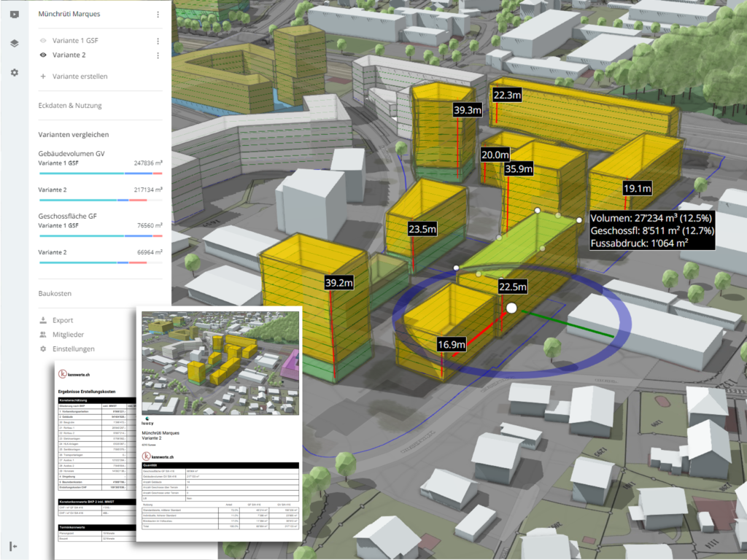Click the Export download icon
Screen dimensions: 747x560
pyautogui.click(x=43, y=320)
